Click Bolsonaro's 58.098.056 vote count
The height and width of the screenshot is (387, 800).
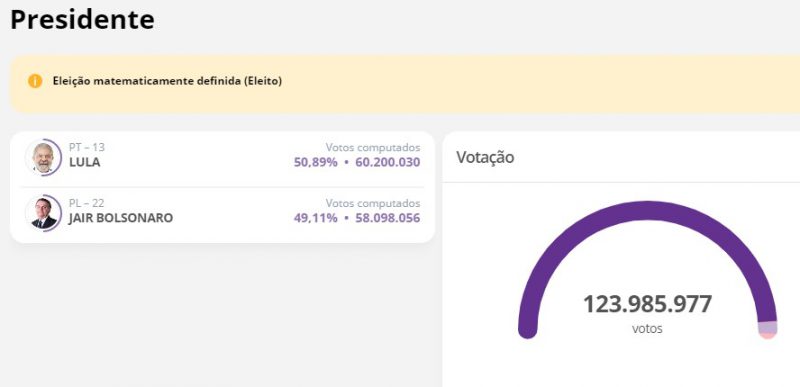coord(387,218)
